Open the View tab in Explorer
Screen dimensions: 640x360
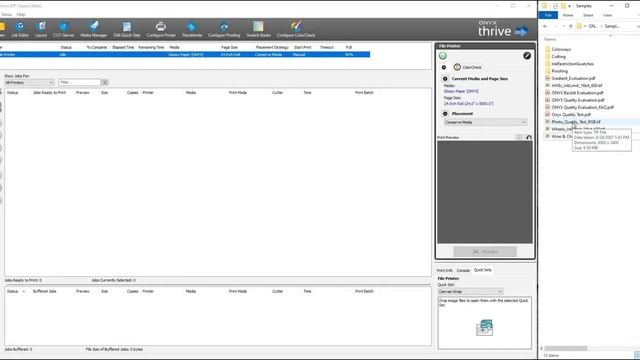pyautogui.click(x=607, y=15)
